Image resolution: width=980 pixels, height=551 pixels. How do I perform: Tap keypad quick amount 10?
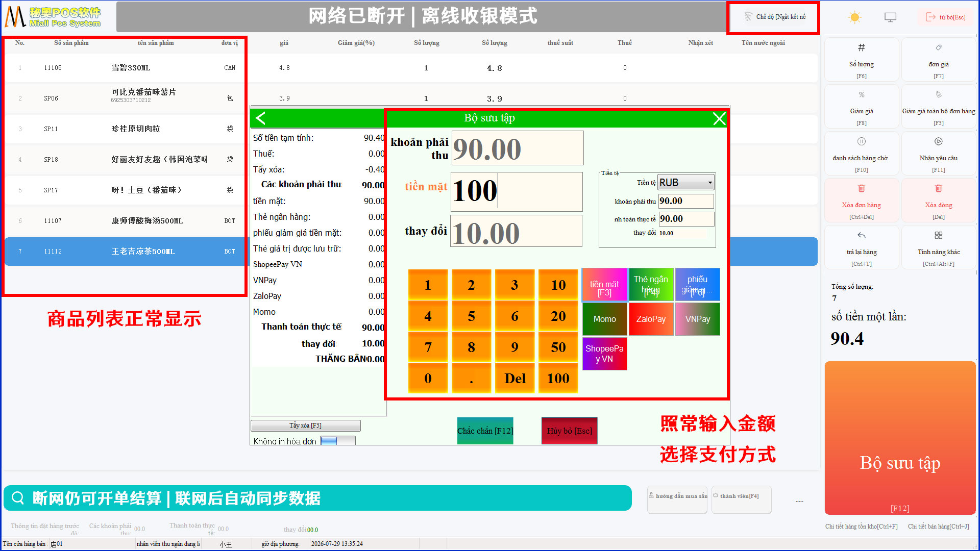click(558, 285)
